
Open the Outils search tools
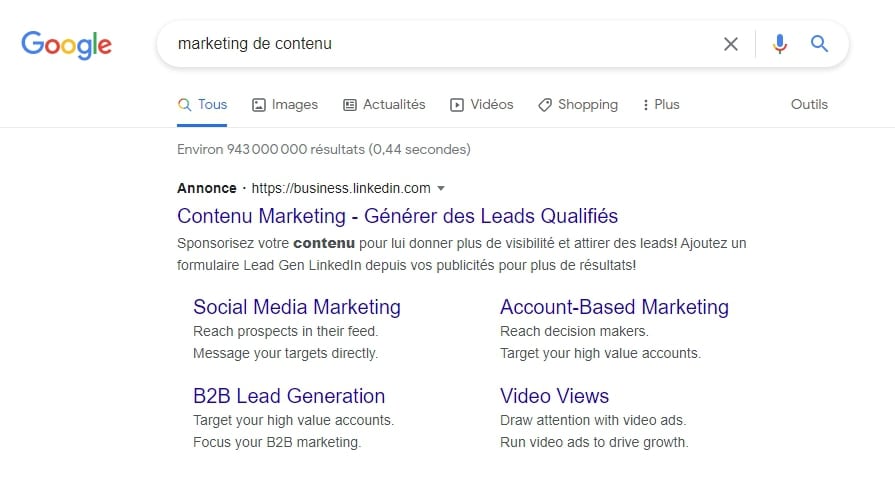pyautogui.click(x=809, y=104)
